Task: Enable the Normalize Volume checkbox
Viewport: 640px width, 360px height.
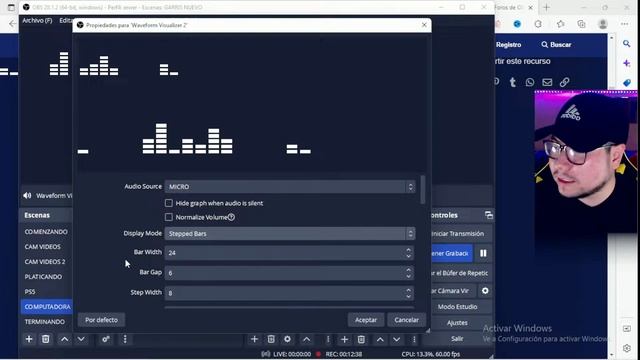Action: point(169,217)
